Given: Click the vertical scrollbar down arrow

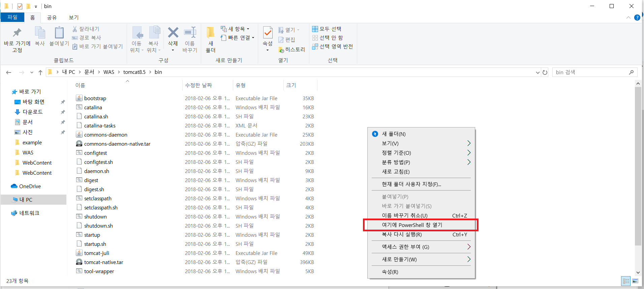Looking at the screenshot, I should [638, 272].
